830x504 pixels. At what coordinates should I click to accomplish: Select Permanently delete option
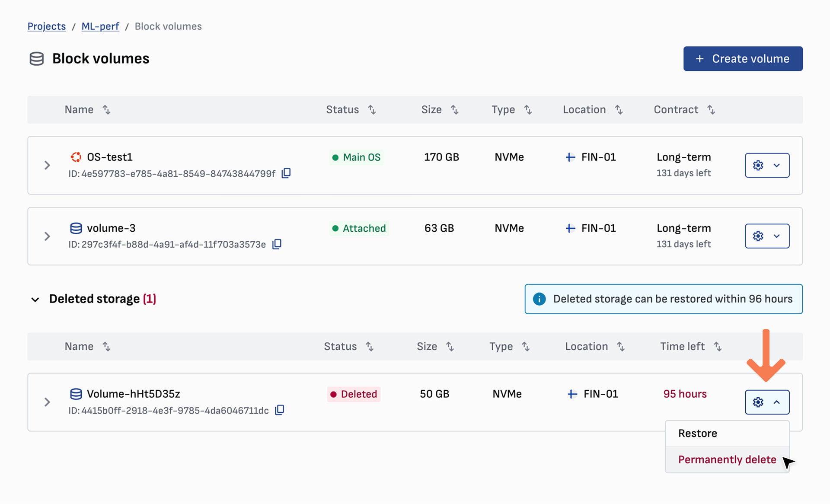pyautogui.click(x=727, y=459)
